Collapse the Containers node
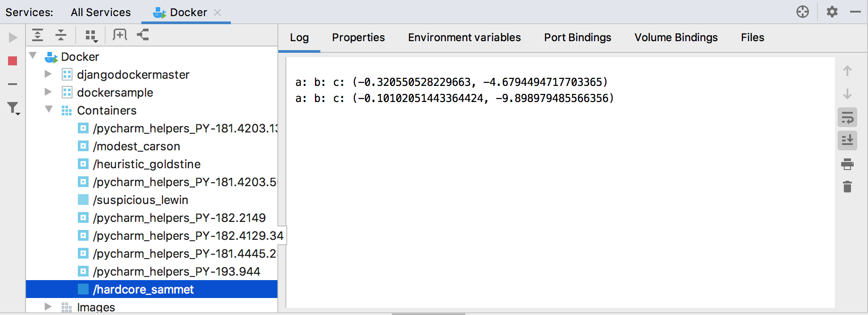 pos(49,110)
